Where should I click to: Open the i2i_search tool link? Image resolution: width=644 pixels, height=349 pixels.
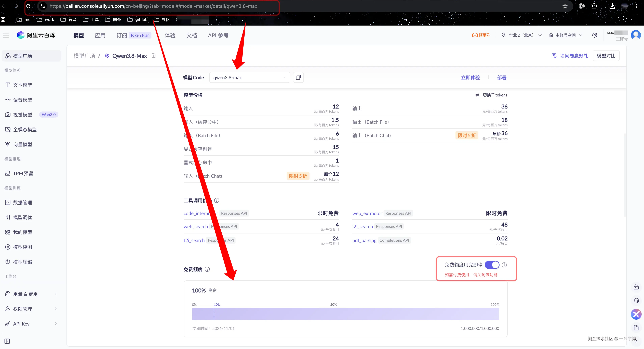pyautogui.click(x=363, y=227)
